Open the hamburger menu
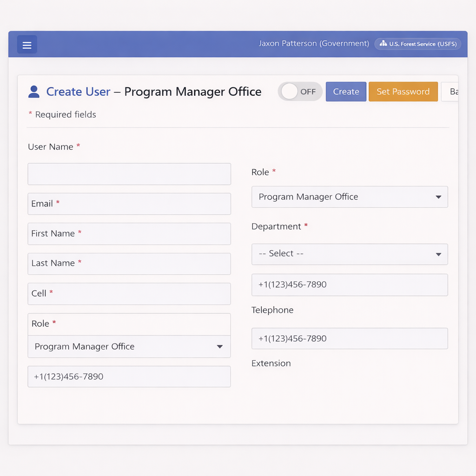This screenshot has width=476, height=476. (27, 45)
